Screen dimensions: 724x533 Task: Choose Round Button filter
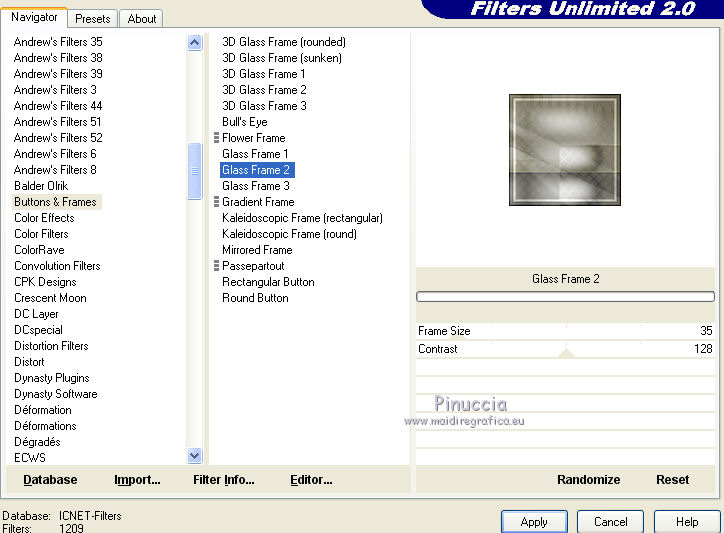pyautogui.click(x=255, y=298)
